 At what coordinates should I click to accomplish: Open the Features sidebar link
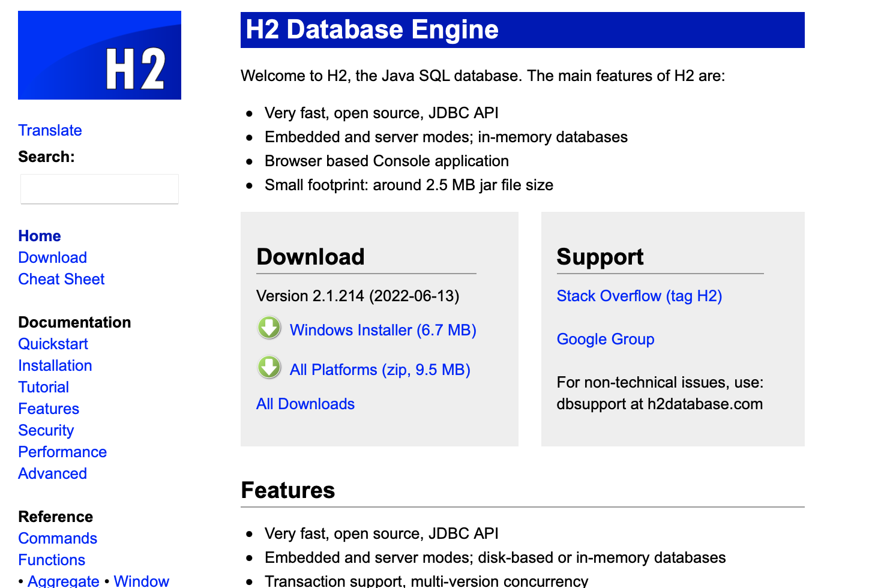[49, 409]
